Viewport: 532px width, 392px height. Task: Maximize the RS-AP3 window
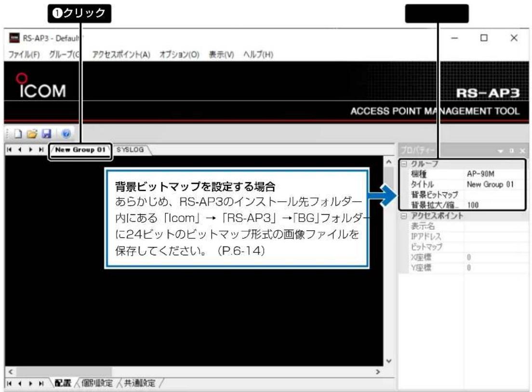click(x=484, y=38)
